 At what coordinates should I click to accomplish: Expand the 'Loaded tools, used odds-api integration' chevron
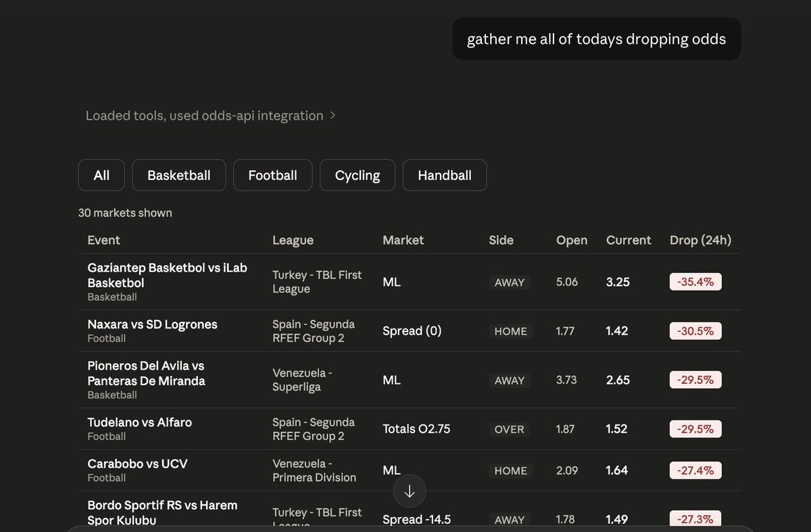[333, 116]
